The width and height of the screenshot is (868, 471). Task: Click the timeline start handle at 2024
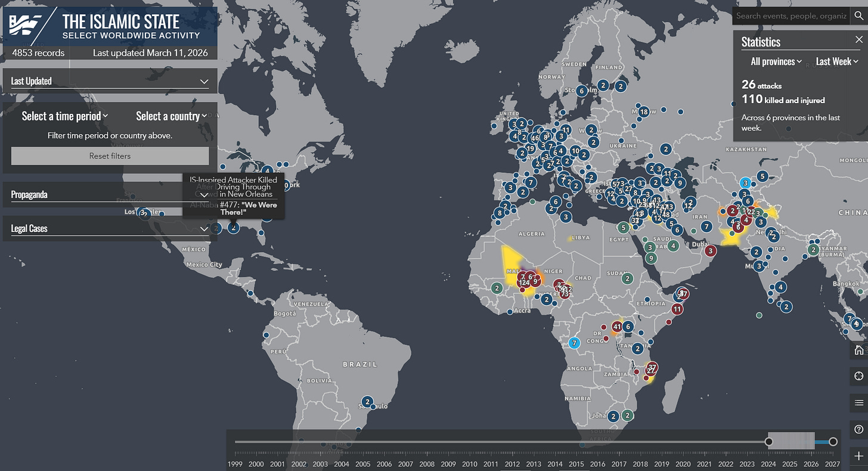click(769, 442)
